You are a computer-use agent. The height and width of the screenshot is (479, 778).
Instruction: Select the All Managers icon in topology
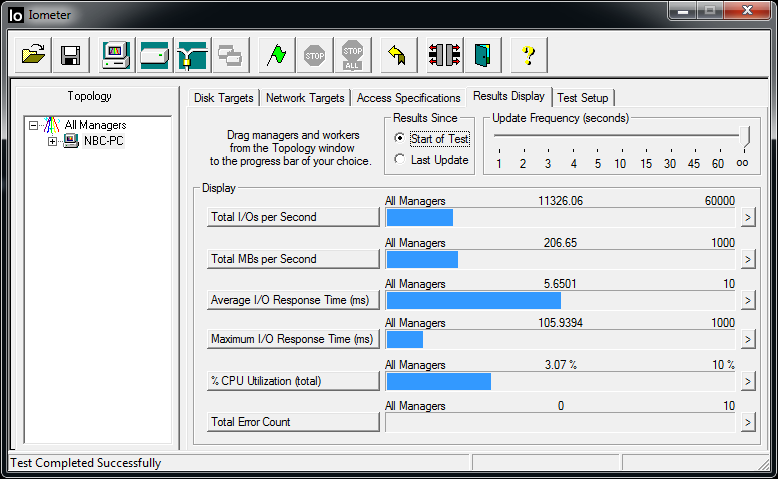[52, 125]
